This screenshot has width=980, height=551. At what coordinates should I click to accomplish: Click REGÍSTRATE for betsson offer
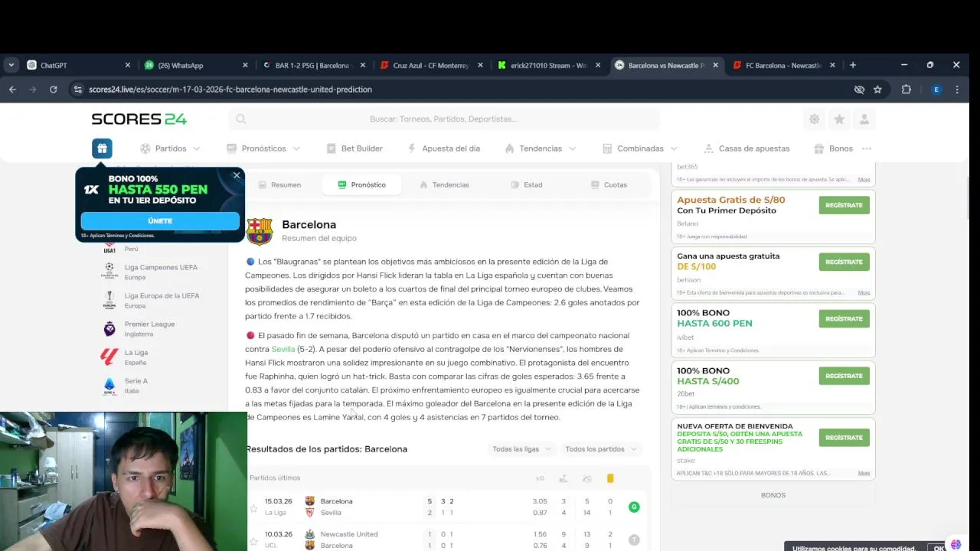(x=844, y=262)
